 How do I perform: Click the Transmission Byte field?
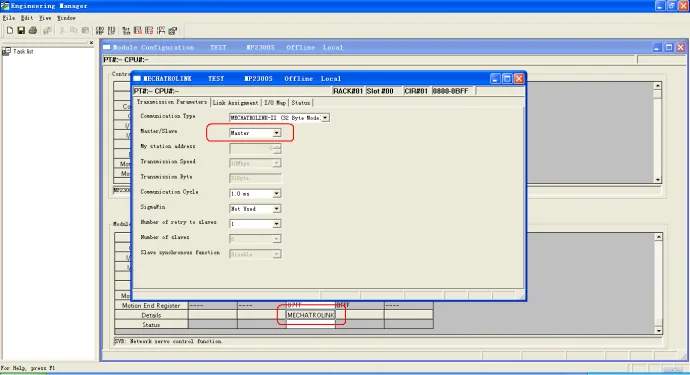point(255,178)
